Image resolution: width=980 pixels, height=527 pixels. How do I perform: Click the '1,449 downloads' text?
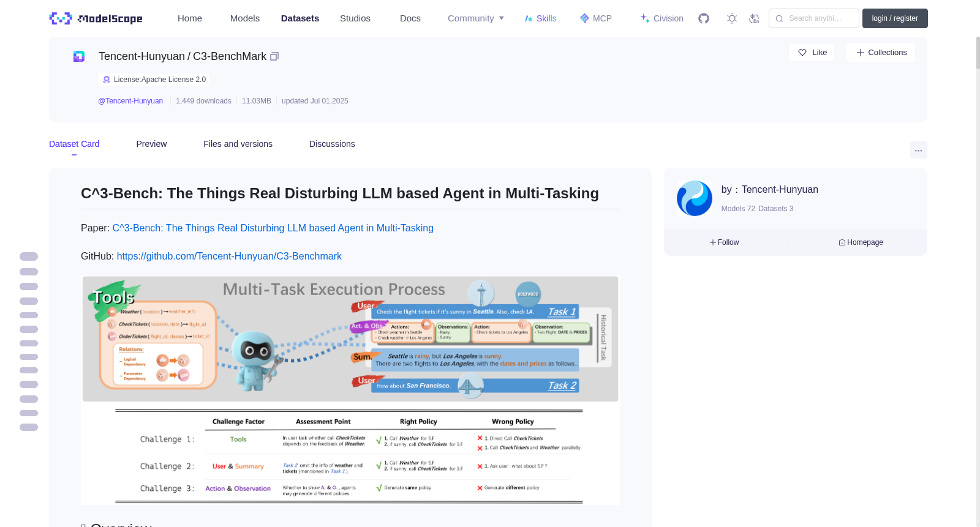(x=203, y=101)
